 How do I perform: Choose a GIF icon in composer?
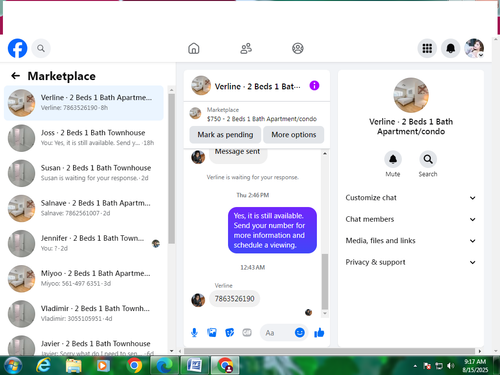click(247, 332)
